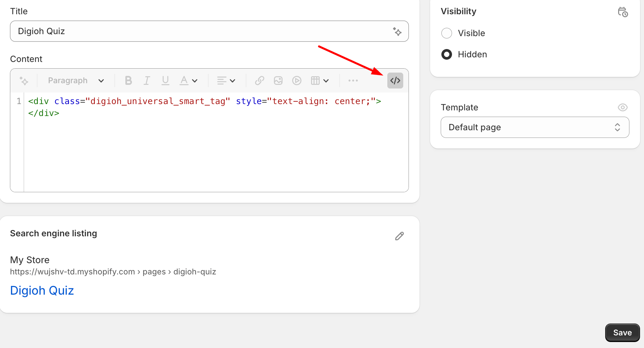Open the visibility schedule calendar icon
This screenshot has width=644, height=348.
(x=623, y=12)
